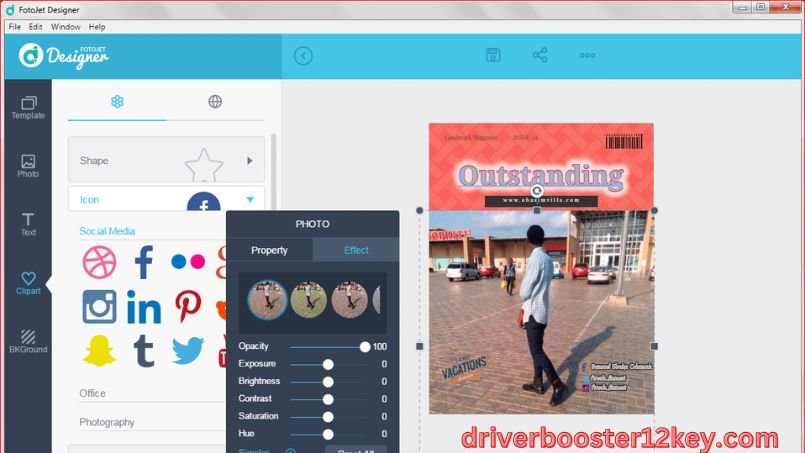
Task: Click the PHOTO panel title
Action: [313, 224]
